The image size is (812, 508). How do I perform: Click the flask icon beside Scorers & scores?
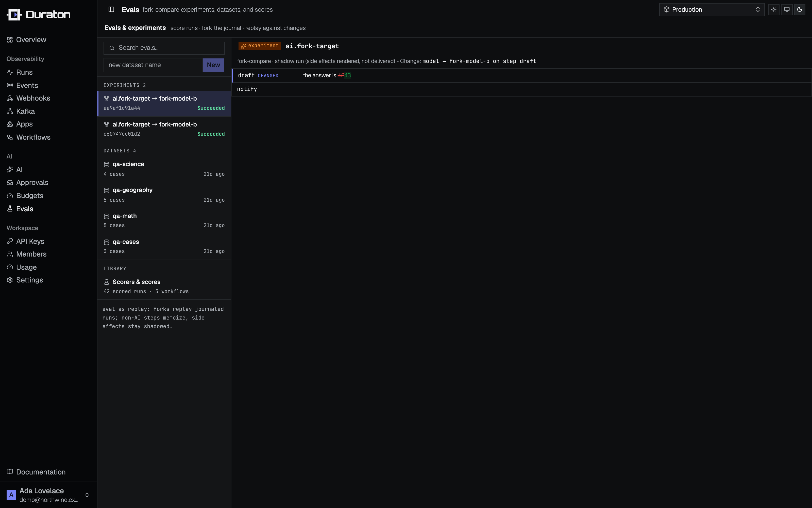(x=107, y=282)
